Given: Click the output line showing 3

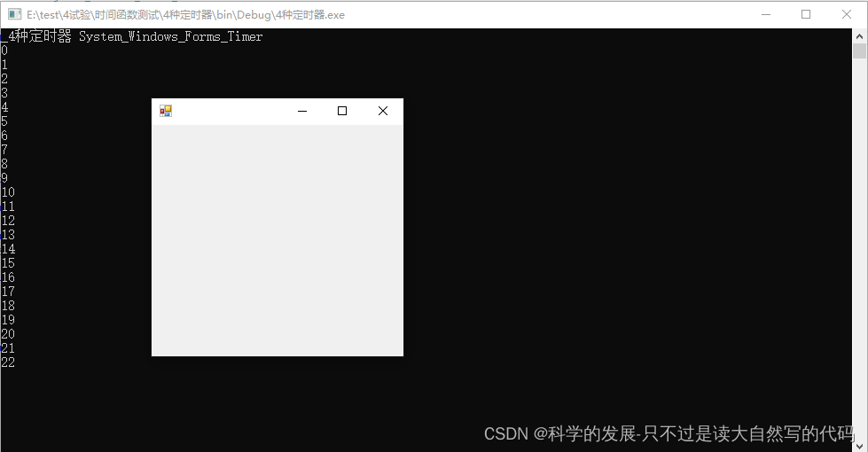Looking at the screenshot, I should (x=4, y=93).
